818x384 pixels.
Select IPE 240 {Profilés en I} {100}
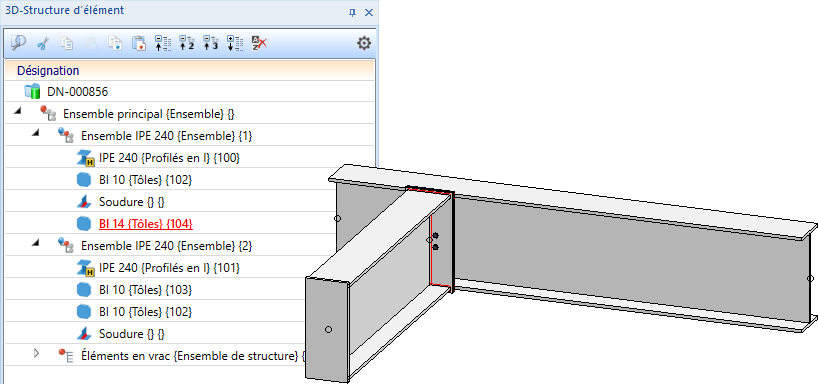coord(170,158)
